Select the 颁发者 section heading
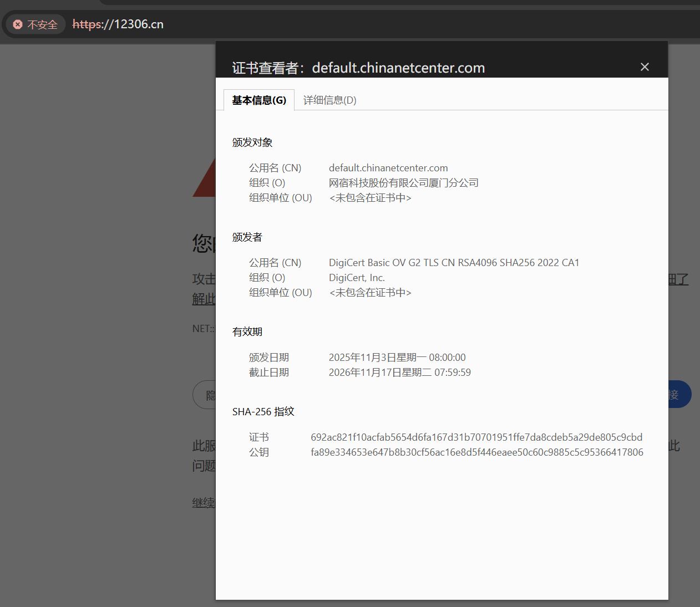This screenshot has width=700, height=607. pyautogui.click(x=247, y=237)
